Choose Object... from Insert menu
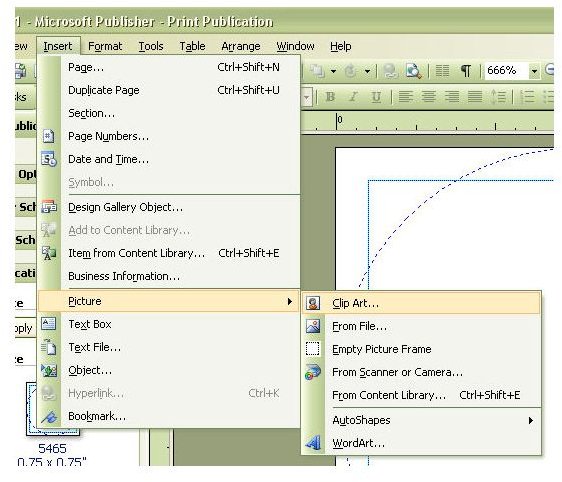Image resolution: width=562 pixels, height=482 pixels. (x=168, y=370)
